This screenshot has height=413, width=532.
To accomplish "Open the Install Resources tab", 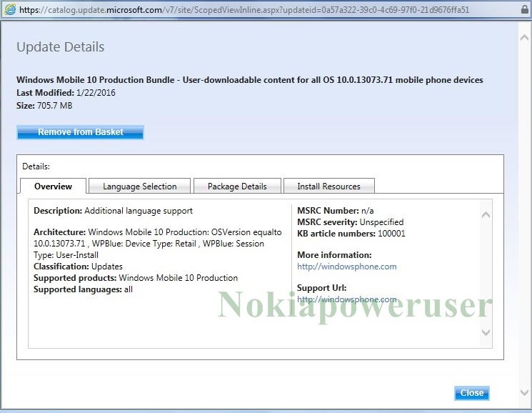I will click(x=328, y=186).
